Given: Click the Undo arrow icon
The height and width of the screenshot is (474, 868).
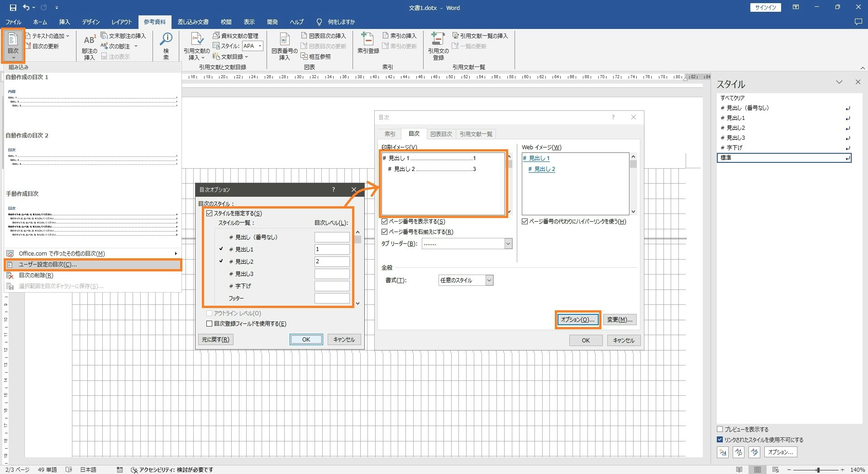Looking at the screenshot, I should coord(26,8).
